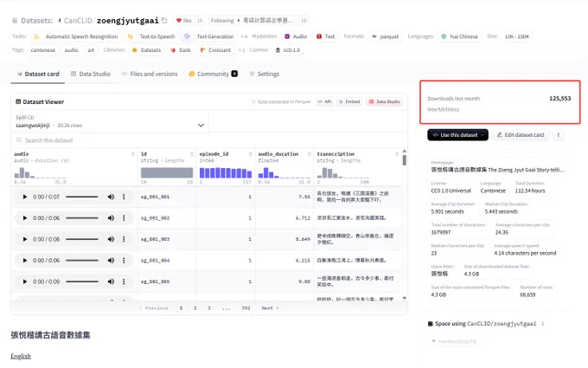Go to the Settings tab

265,74
